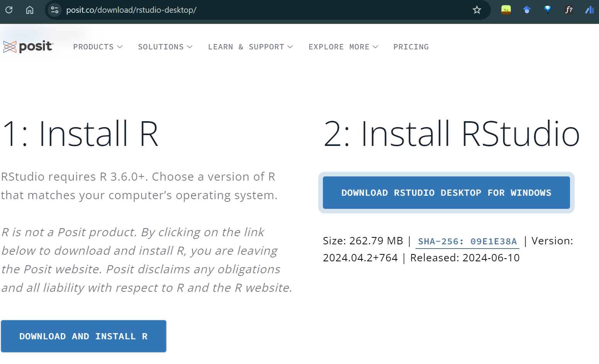The width and height of the screenshot is (599, 364).
Task: Click Download and Install R button
Action: point(83,336)
